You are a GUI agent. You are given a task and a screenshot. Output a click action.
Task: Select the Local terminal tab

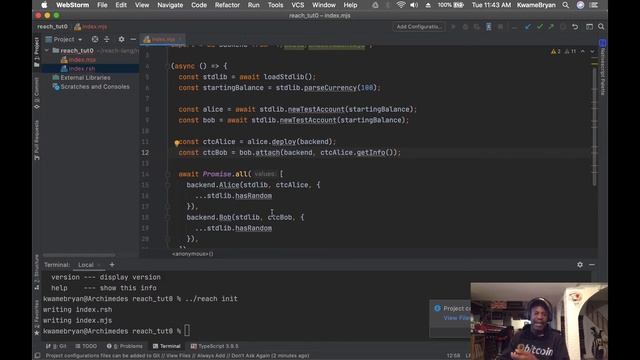(x=86, y=265)
